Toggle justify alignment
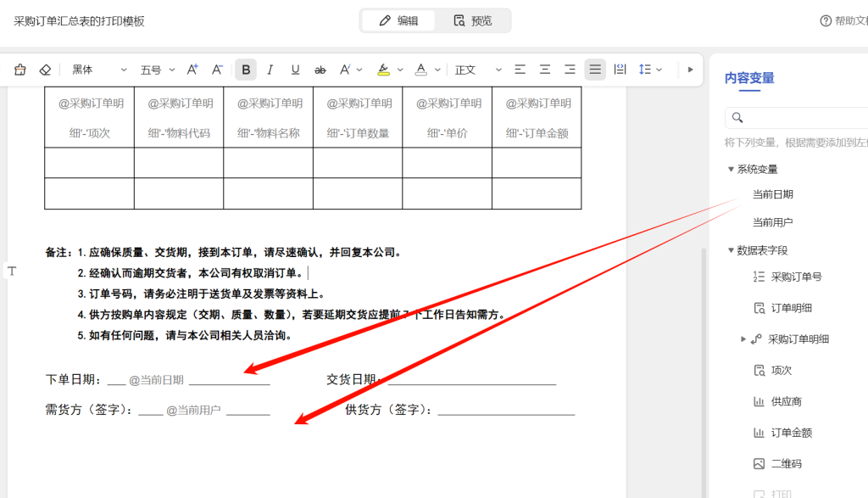 595,70
